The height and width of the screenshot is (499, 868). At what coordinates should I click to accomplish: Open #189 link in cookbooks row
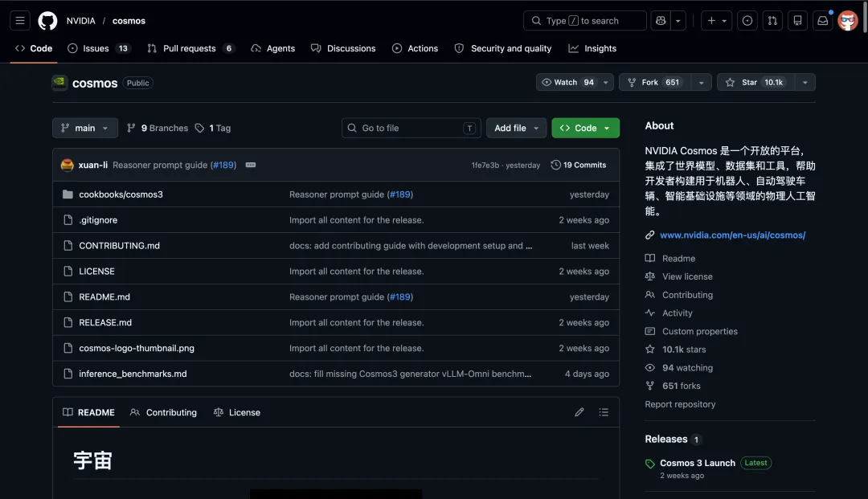click(399, 194)
